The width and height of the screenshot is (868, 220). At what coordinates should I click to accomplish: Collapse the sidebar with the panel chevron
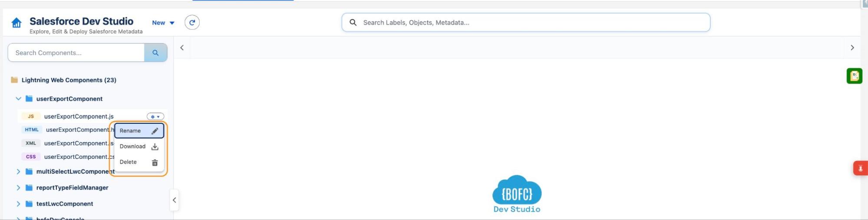[x=174, y=200]
